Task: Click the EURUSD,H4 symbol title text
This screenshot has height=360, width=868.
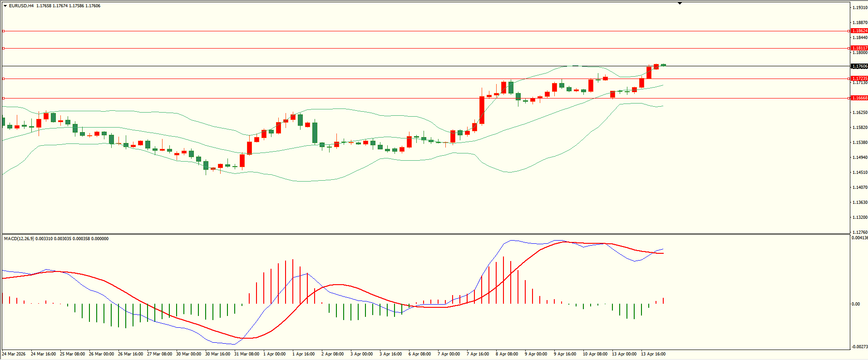Action: (x=21, y=6)
